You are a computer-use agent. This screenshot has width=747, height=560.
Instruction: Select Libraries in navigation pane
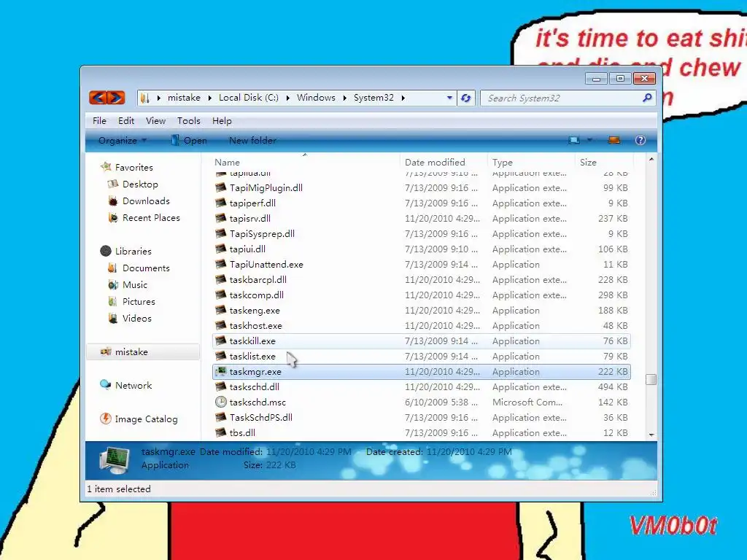[125, 251]
